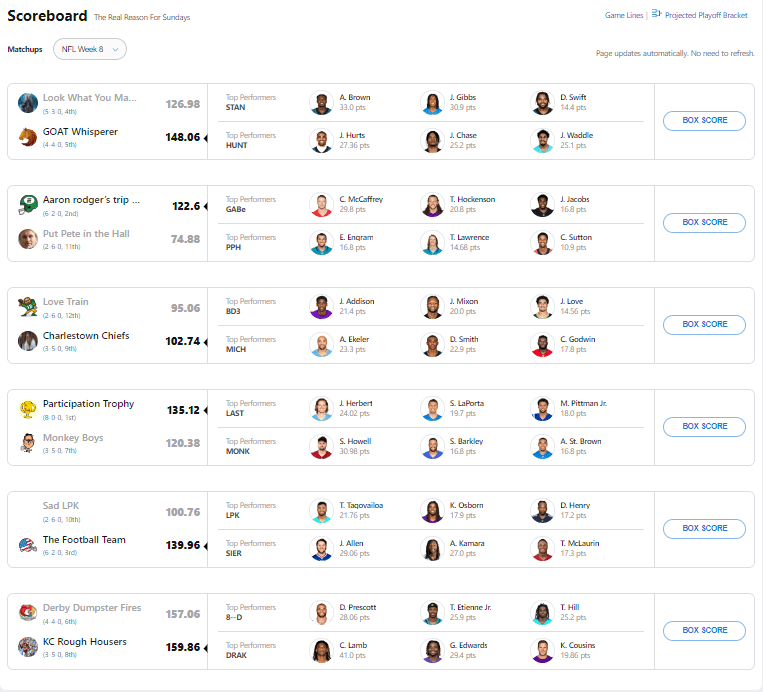Open the Charlestown Chiefs team link
763x692 pixels.
click(x=86, y=336)
